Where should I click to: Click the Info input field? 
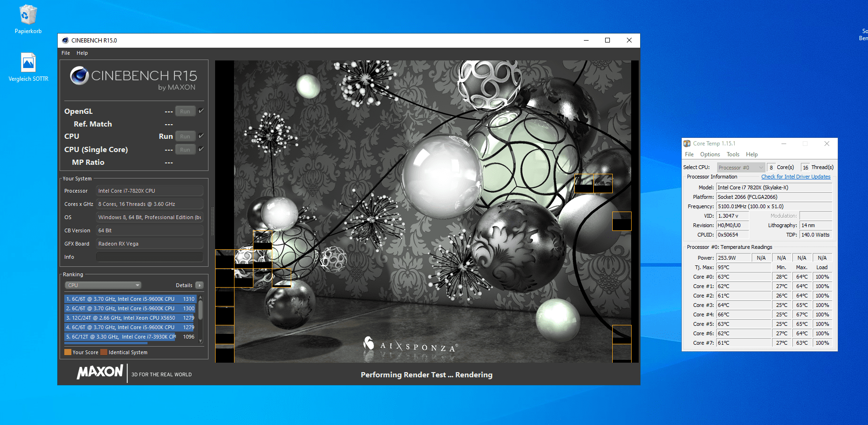[149, 257]
